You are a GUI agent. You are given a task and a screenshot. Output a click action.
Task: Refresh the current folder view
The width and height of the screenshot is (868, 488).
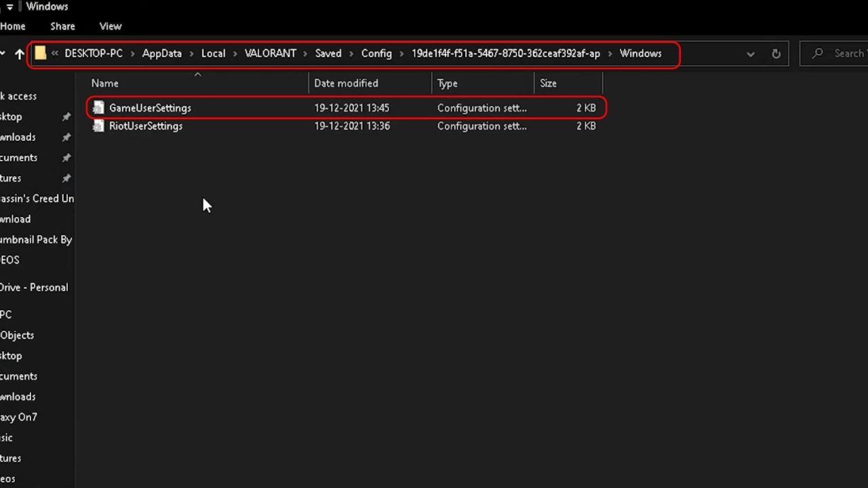[776, 54]
